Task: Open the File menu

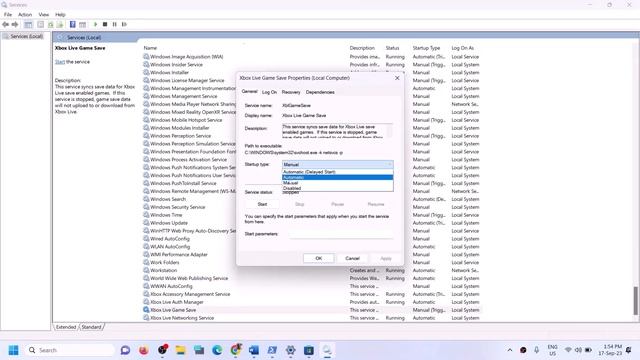Action: pyautogui.click(x=8, y=15)
